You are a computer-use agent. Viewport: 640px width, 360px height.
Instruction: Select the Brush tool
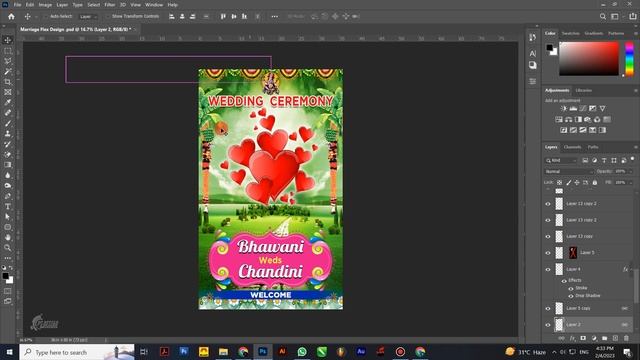click(x=8, y=123)
